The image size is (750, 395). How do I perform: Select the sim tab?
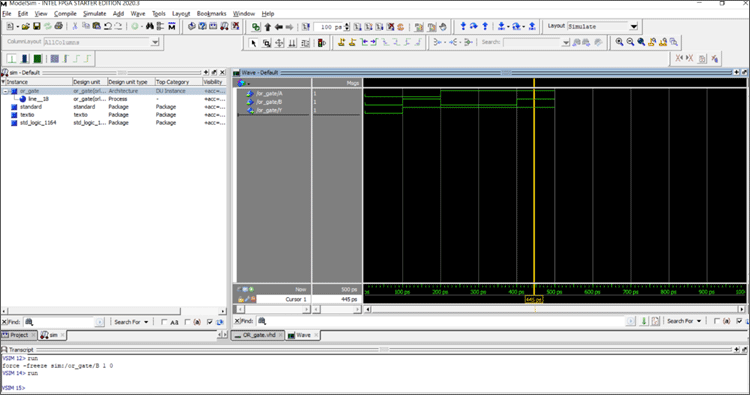coord(53,335)
